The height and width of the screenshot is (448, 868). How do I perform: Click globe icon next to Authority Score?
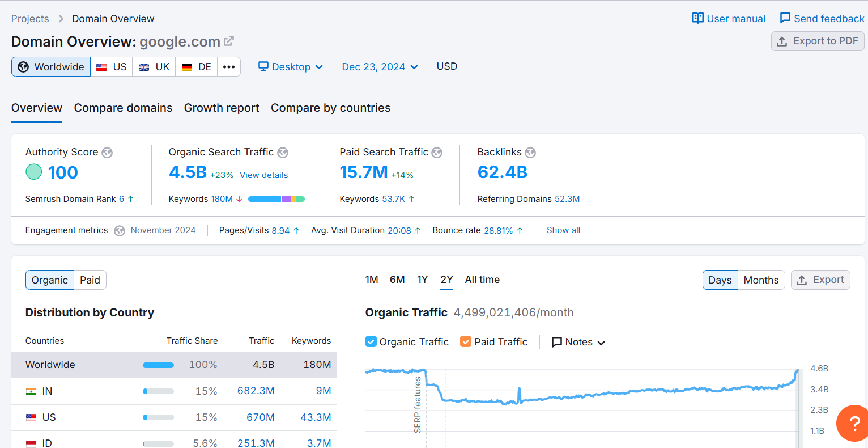click(107, 153)
